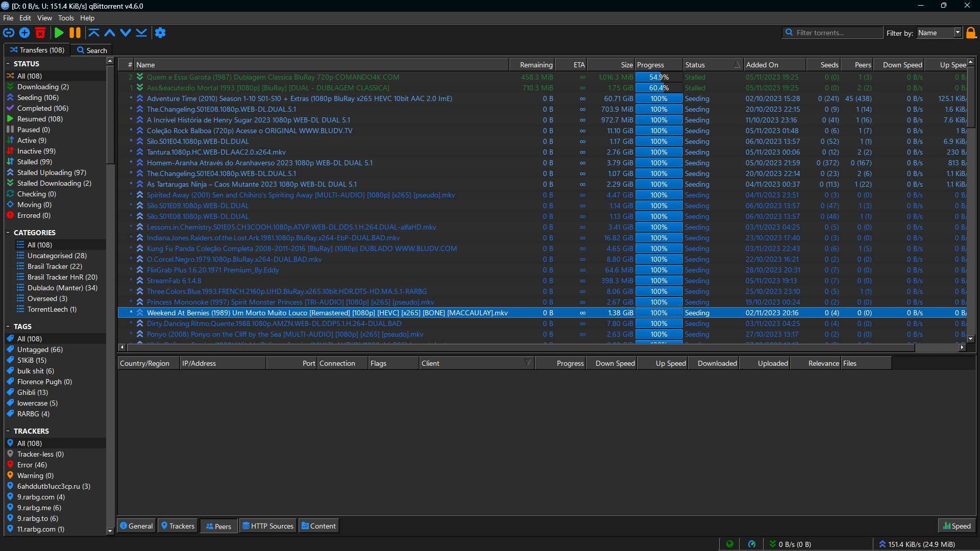Switch to the Search tab
Image resolution: width=980 pixels, height=551 pixels.
coord(92,51)
